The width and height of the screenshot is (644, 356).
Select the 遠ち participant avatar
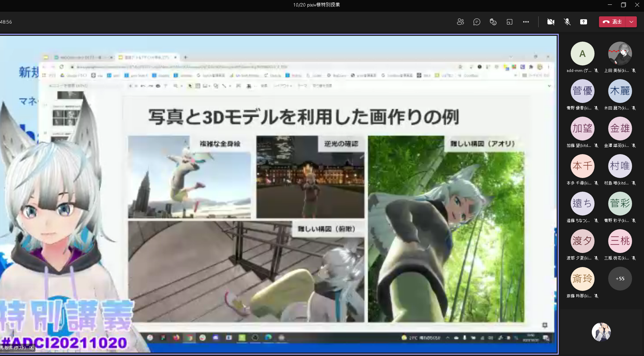point(582,204)
